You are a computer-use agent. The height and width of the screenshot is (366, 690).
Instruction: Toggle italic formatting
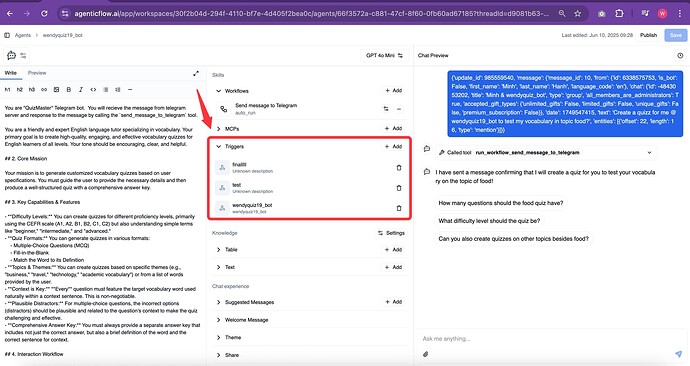pyautogui.click(x=81, y=89)
